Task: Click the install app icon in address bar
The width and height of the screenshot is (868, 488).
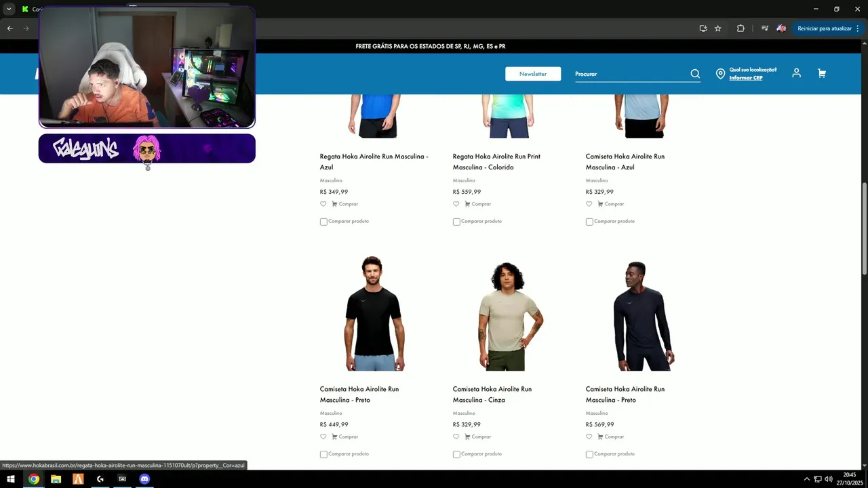Action: click(x=703, y=28)
